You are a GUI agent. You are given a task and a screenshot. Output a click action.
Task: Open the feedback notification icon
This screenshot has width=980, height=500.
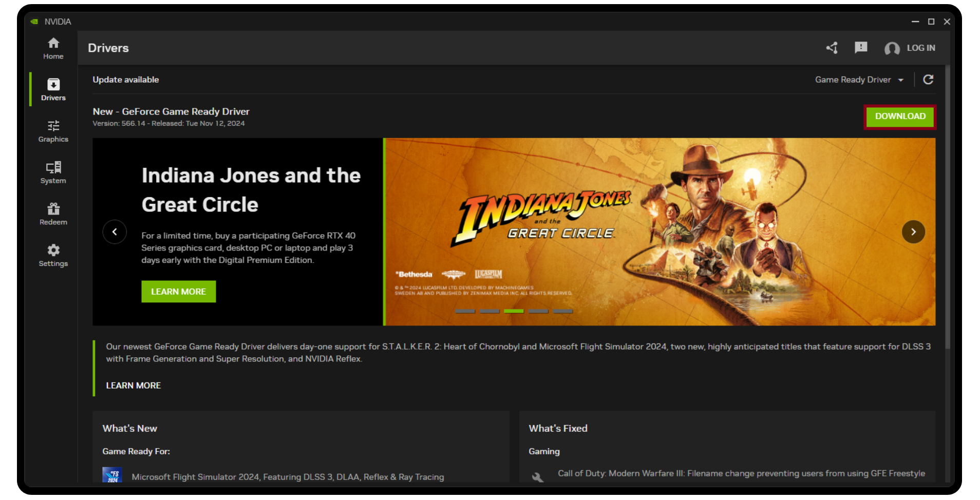[861, 48]
